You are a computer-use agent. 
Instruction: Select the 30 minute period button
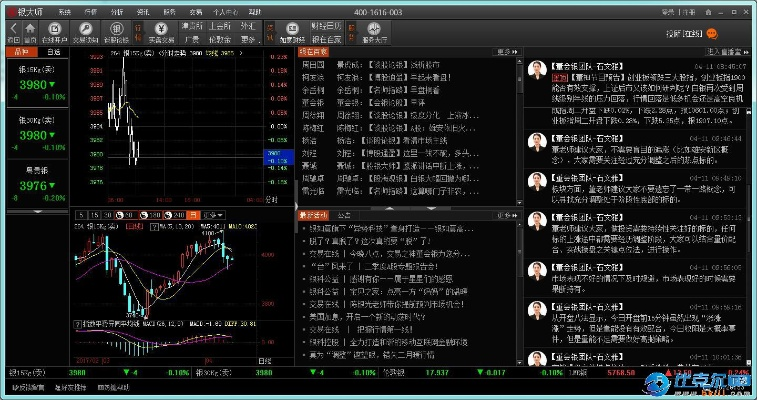108,215
